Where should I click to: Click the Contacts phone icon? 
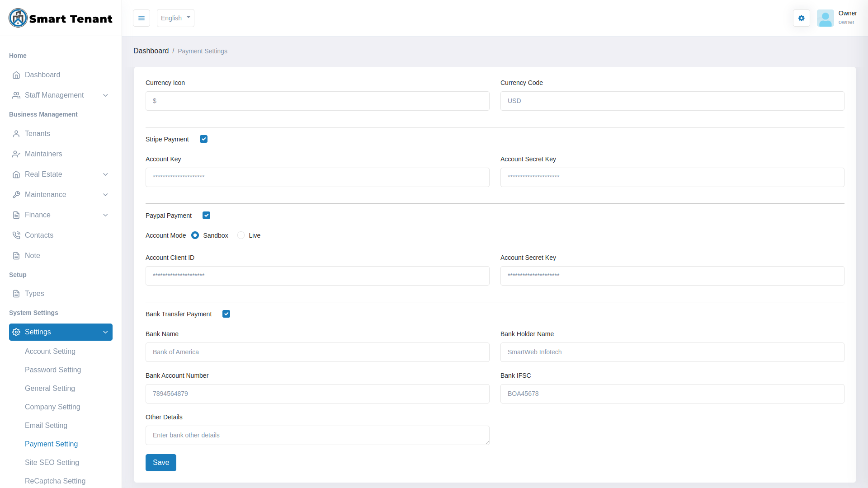(x=16, y=235)
